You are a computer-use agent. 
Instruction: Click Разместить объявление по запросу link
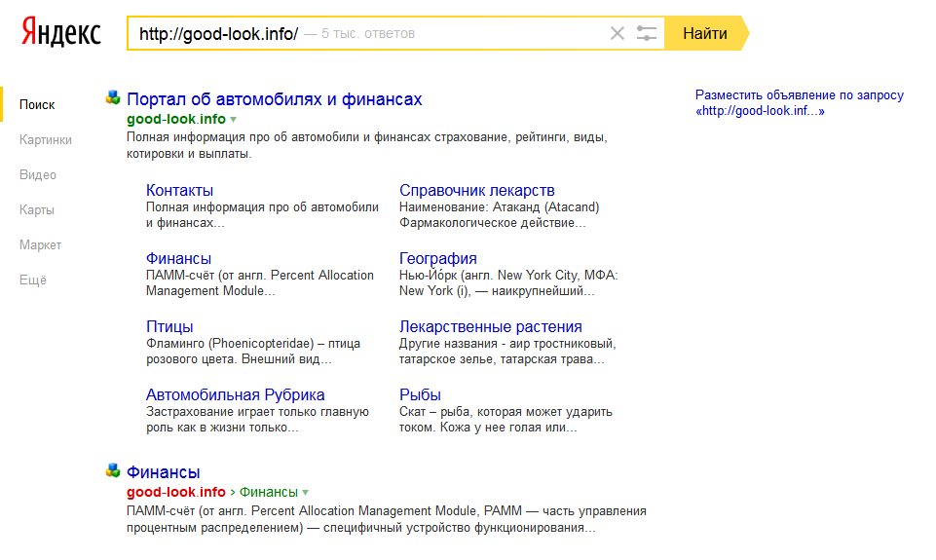pyautogui.click(x=800, y=102)
